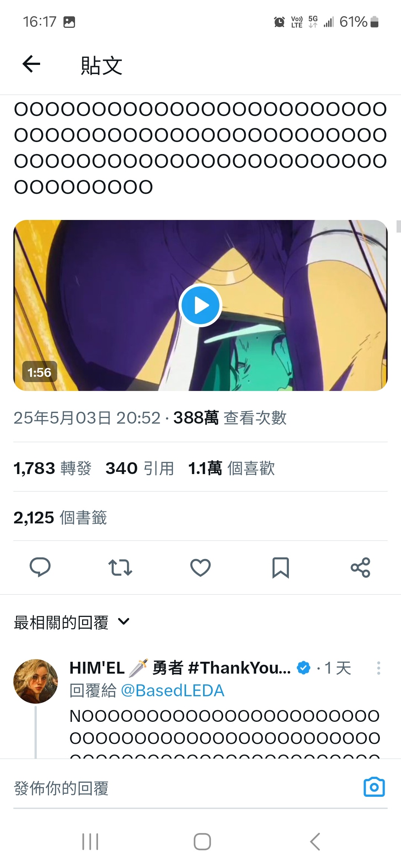Open Android recent apps button
Screen dimensions: 401x868
(x=90, y=841)
